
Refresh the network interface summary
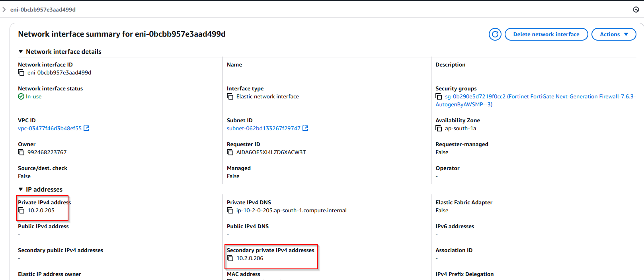[495, 34]
